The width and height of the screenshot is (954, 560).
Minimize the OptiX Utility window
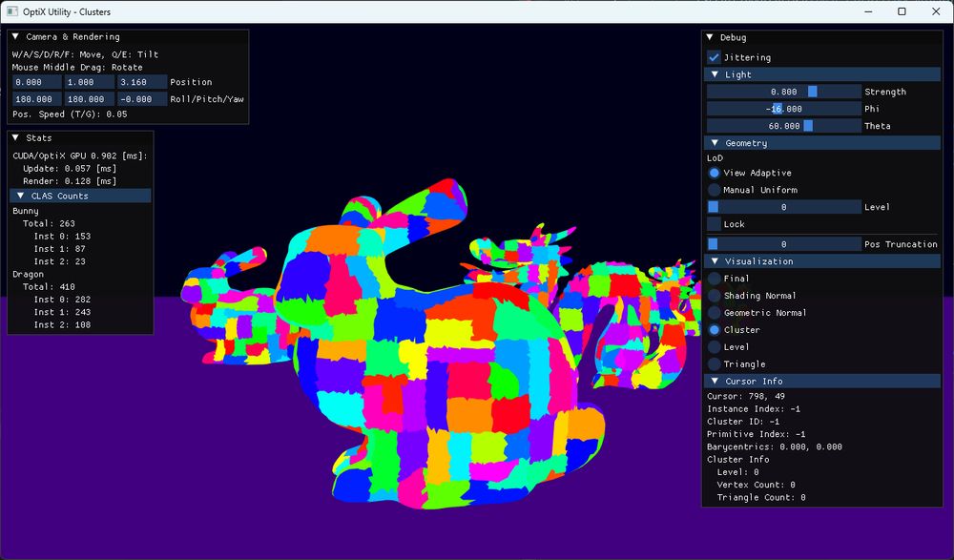tap(868, 11)
